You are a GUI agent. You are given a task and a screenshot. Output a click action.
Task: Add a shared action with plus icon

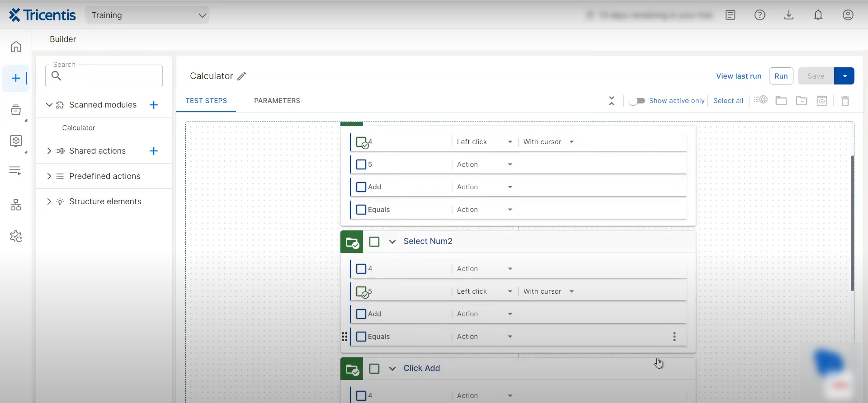[x=154, y=151]
